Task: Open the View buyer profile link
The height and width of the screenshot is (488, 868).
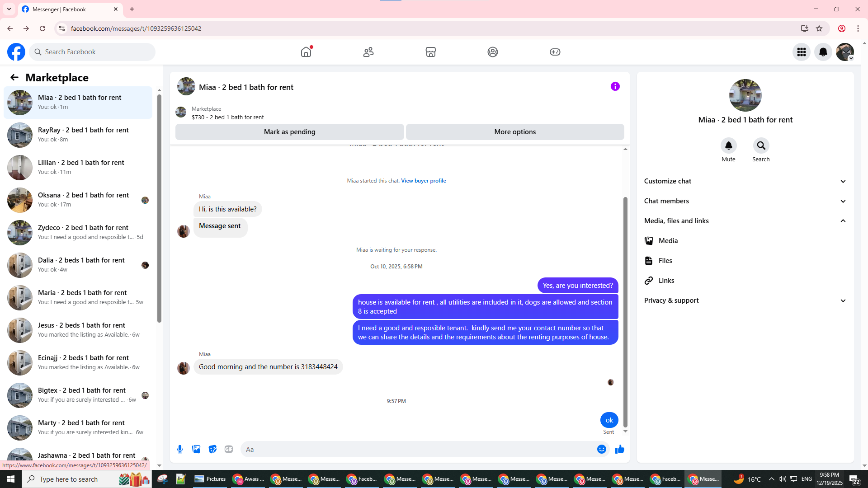Action: [x=423, y=181]
